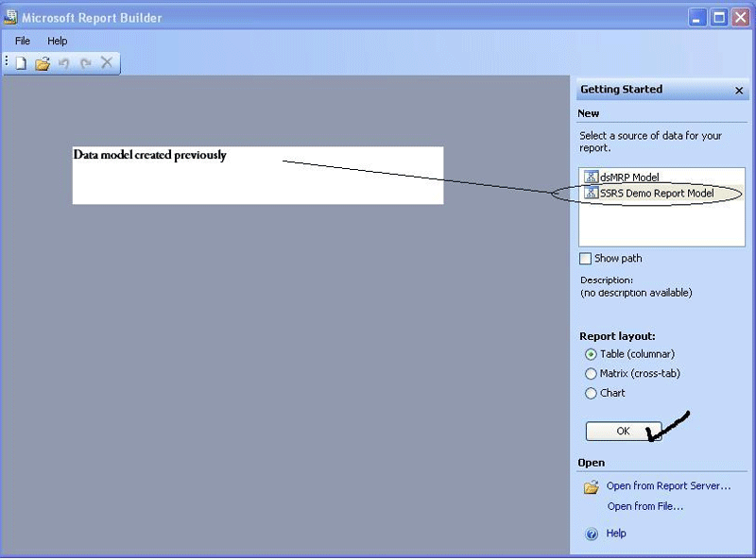Viewport: 756px width, 560px height.
Task: Click the Delete X toolbar icon
Action: [107, 62]
